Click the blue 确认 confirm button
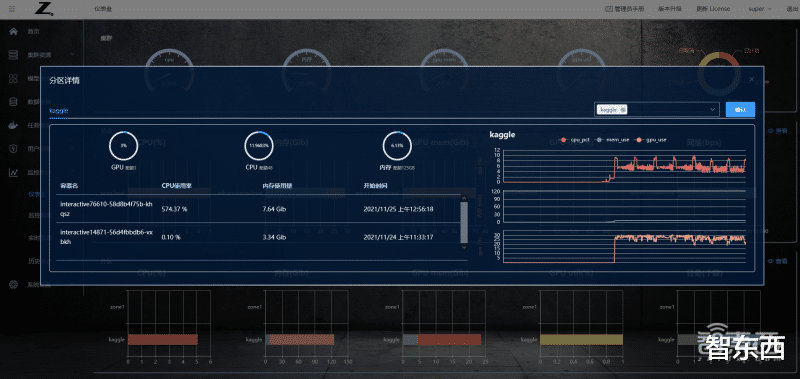The width and height of the screenshot is (800, 379). (740, 109)
